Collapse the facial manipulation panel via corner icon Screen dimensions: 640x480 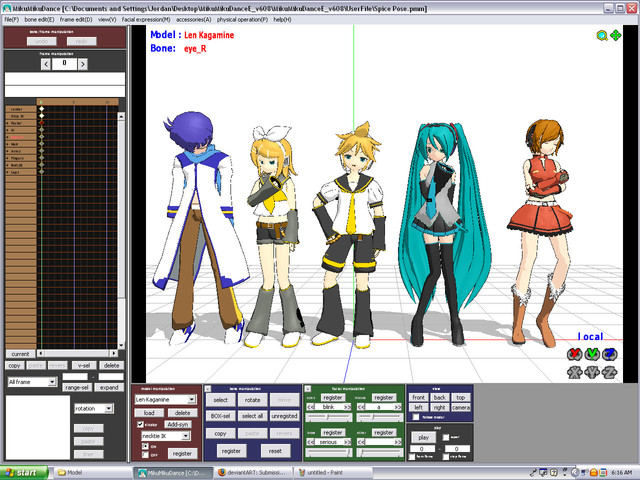point(308,389)
